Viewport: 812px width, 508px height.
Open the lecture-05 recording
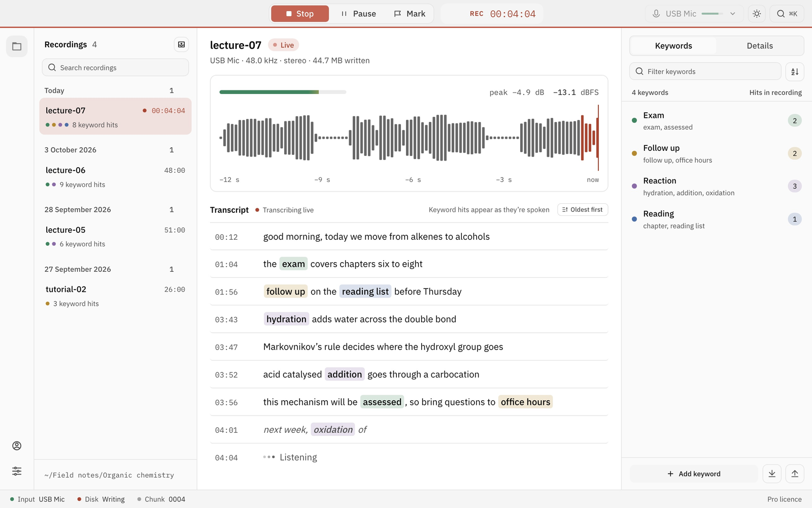point(115,236)
